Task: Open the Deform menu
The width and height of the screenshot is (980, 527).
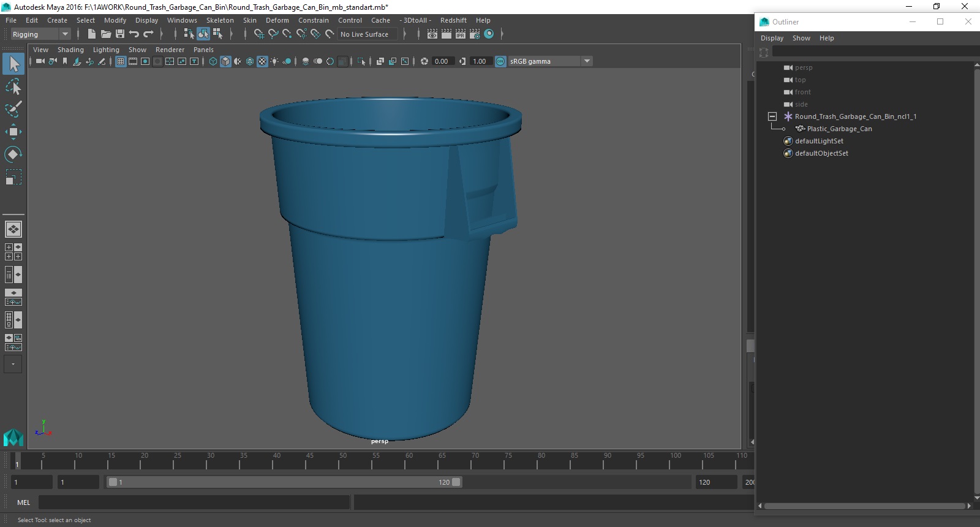Action: pos(277,20)
